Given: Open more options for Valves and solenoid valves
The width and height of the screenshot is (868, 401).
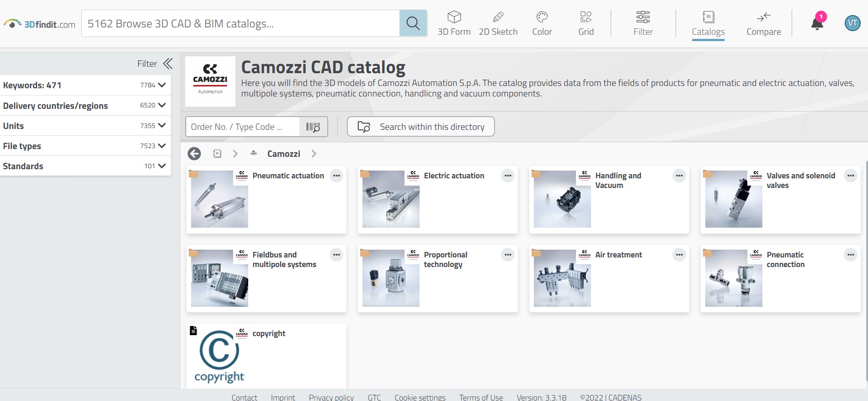Looking at the screenshot, I should (x=851, y=176).
